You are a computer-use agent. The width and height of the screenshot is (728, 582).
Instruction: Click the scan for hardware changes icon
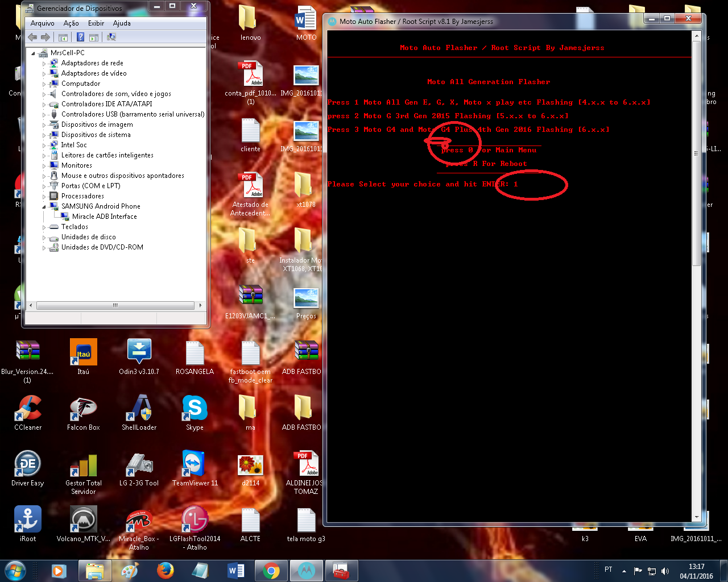[x=111, y=38]
